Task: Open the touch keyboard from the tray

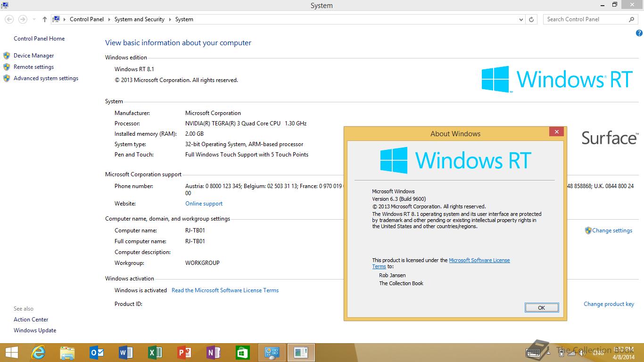Action: [533, 353]
